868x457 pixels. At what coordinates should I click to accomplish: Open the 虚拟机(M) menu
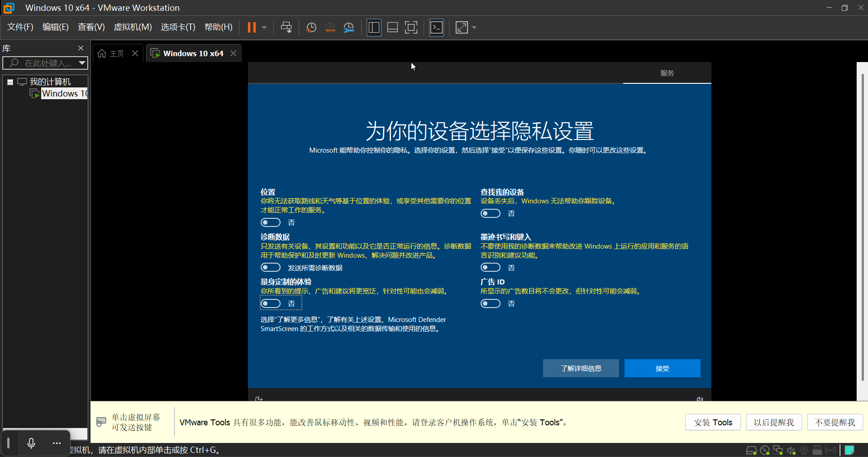(133, 27)
